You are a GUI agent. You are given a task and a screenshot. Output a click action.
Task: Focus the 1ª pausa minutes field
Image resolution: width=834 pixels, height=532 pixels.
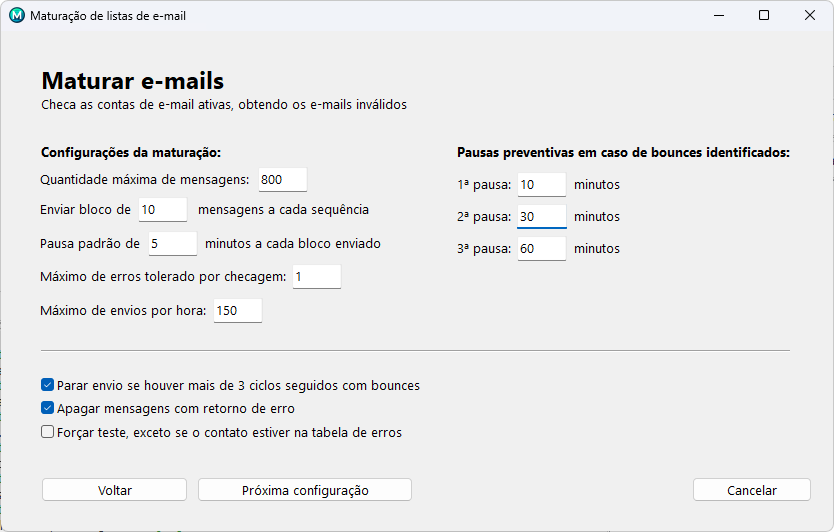click(541, 185)
